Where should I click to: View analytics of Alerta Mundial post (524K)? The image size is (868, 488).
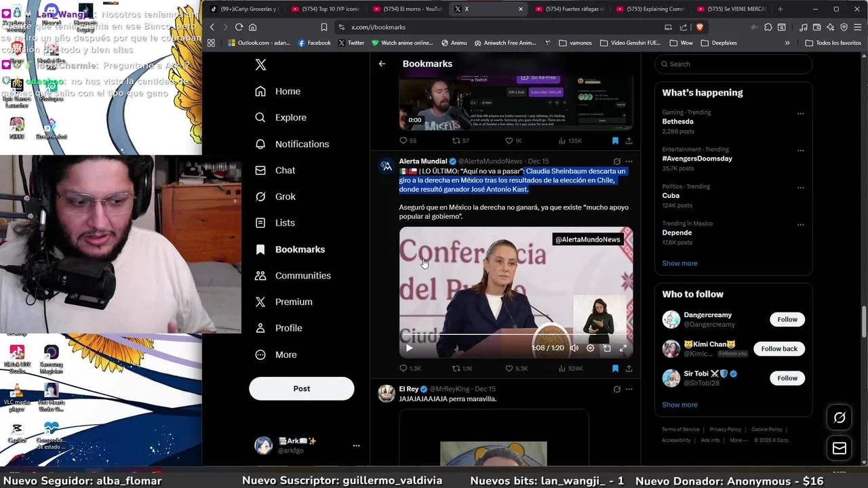pos(570,368)
